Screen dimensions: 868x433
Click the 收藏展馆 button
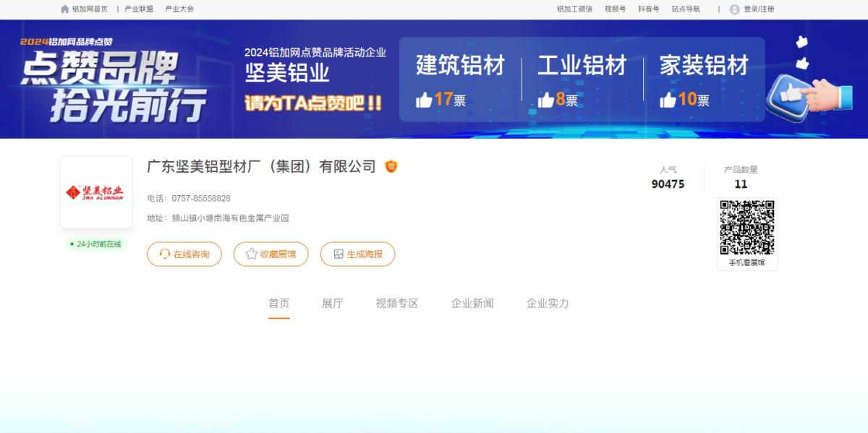(x=271, y=254)
